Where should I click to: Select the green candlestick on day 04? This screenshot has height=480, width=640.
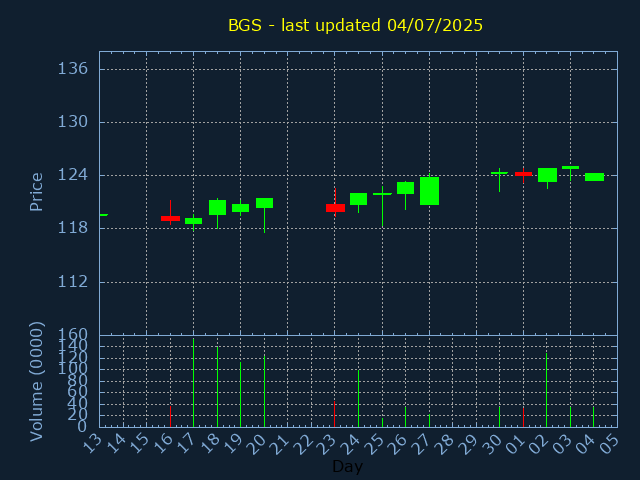[x=594, y=177]
